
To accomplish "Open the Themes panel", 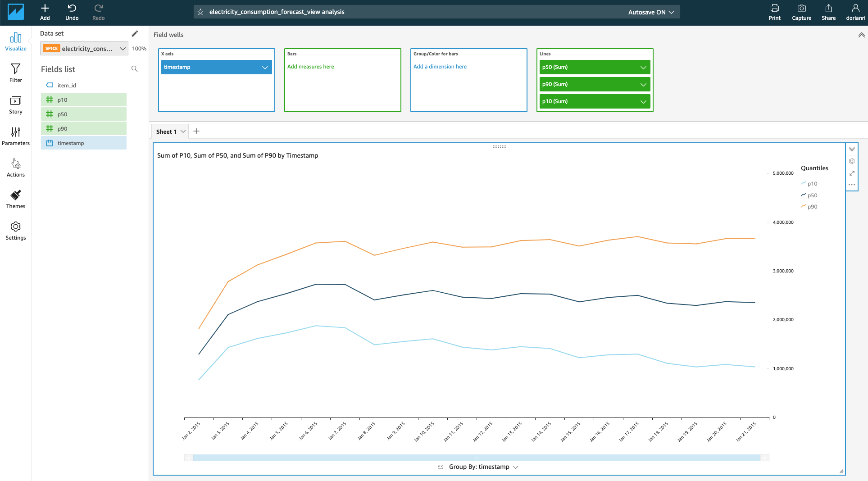I will 16,199.
